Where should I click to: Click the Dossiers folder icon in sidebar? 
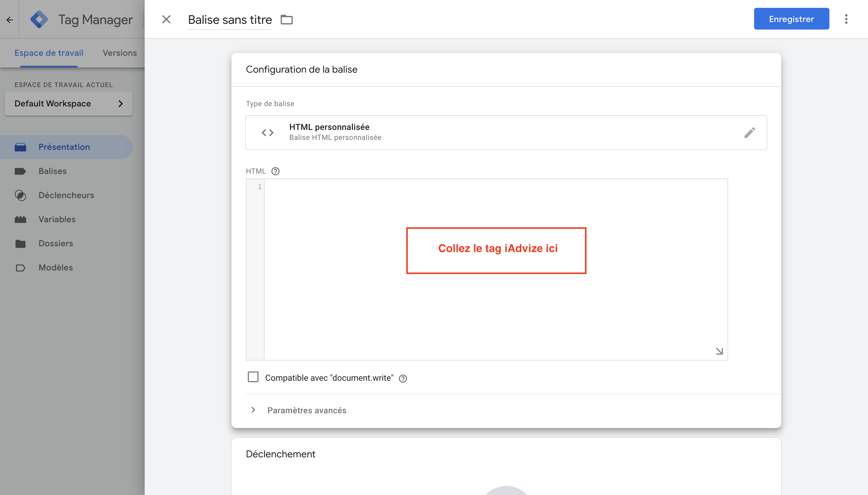(x=20, y=244)
